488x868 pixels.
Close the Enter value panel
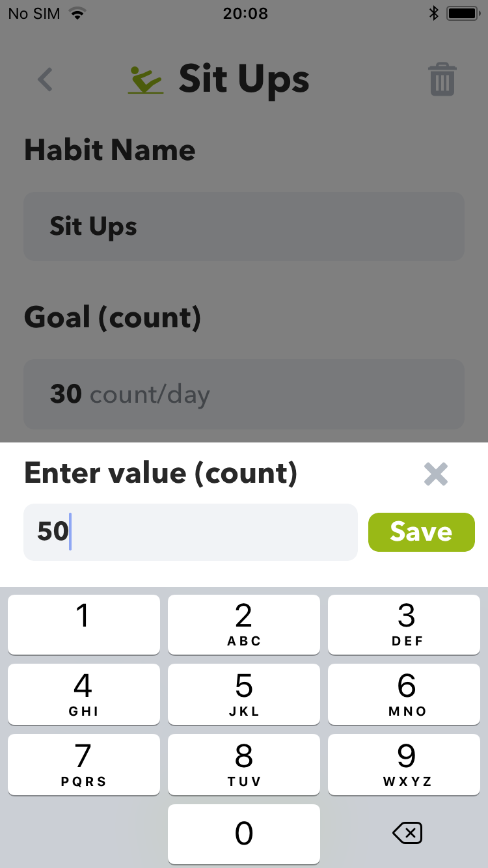click(435, 474)
